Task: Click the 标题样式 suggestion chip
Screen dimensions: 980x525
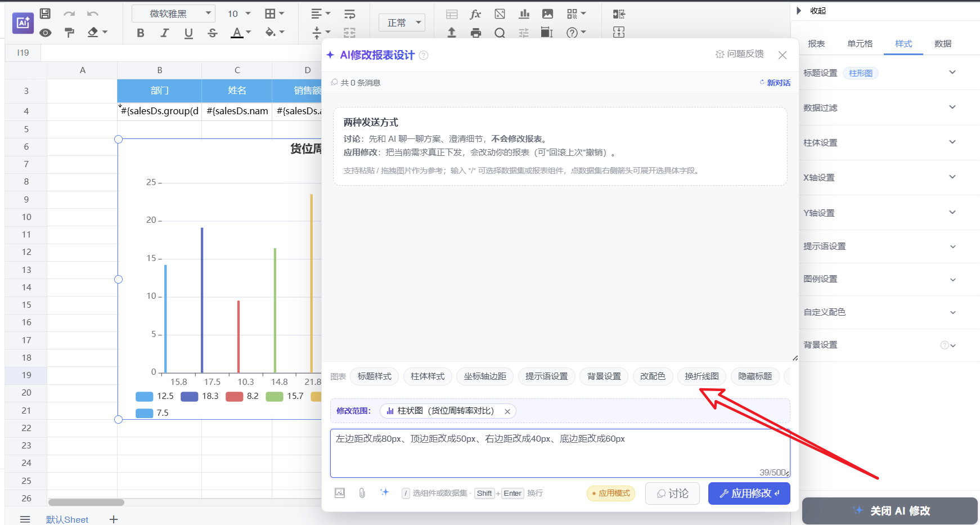Action: [x=375, y=376]
